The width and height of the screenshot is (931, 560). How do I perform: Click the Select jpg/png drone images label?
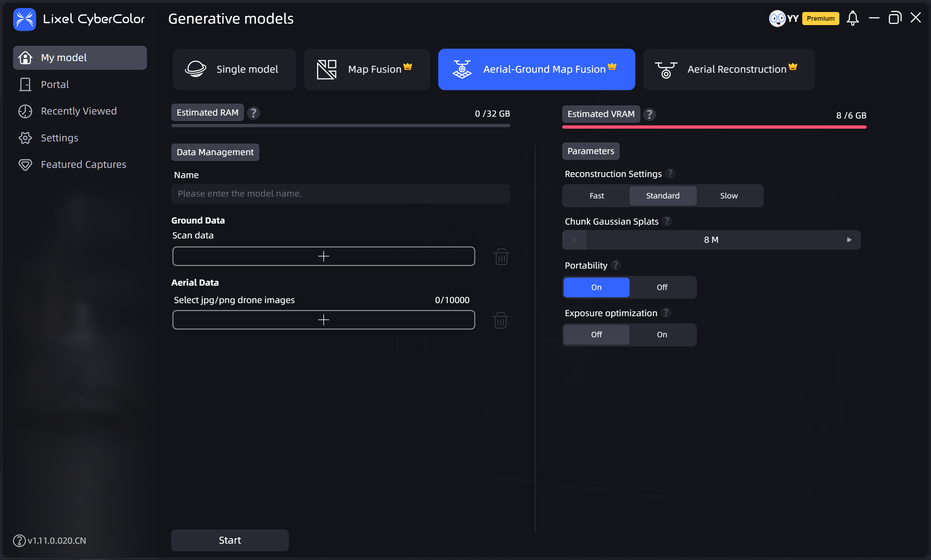tap(234, 300)
